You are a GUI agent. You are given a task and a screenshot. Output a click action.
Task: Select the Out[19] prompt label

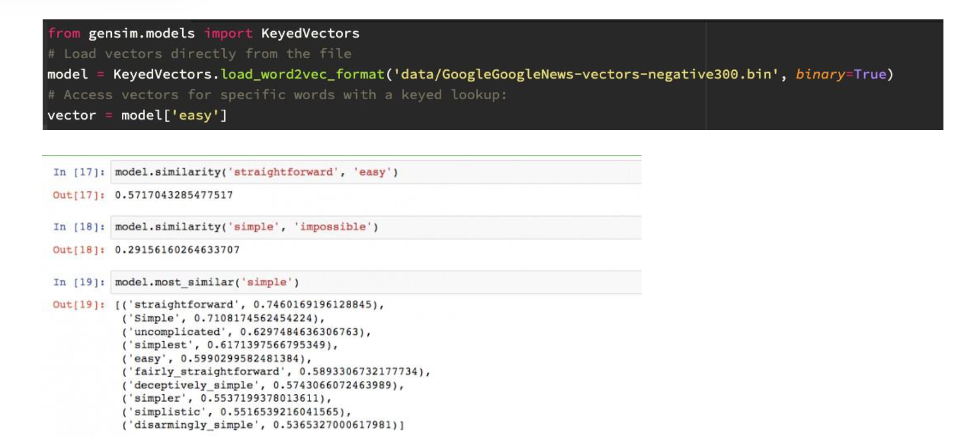pyautogui.click(x=79, y=305)
